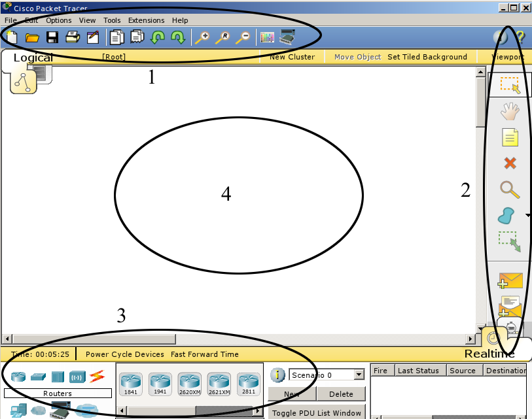
Task: Click the [Root] navigation label
Action: (114, 57)
